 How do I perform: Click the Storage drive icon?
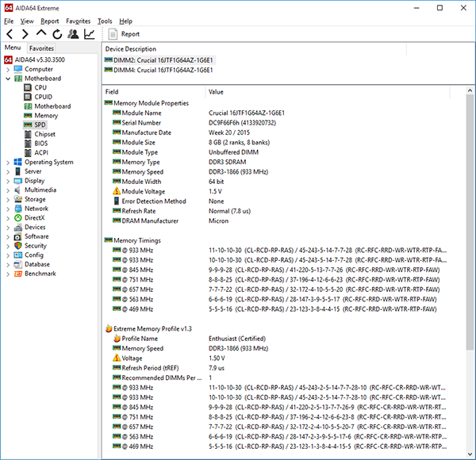point(18,199)
